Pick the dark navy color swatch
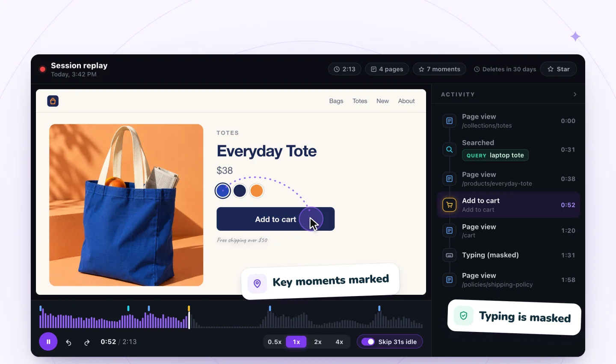616x364 pixels. pos(240,191)
